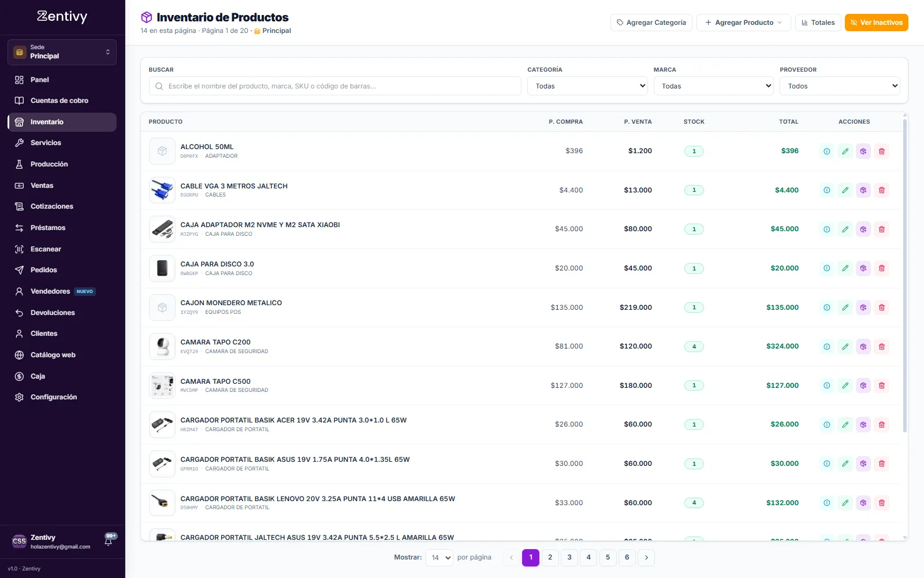Open notifications bell in sidebar footer
Image resolution: width=924 pixels, height=578 pixels.
click(109, 540)
